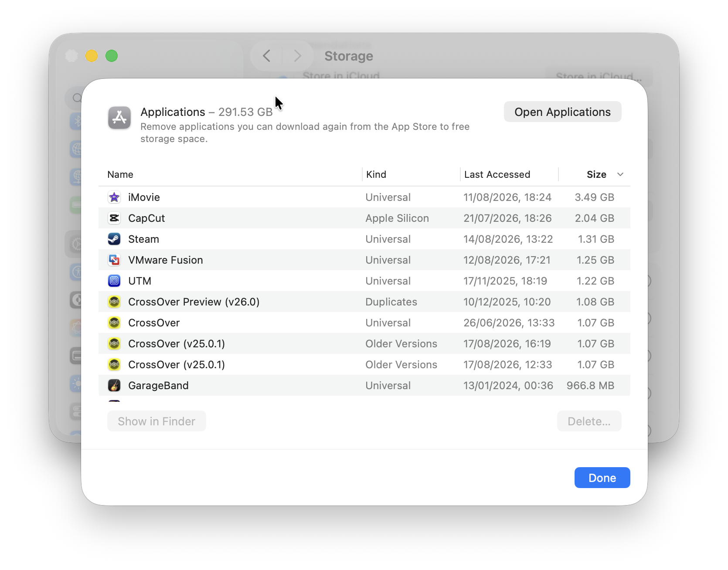The height and width of the screenshot is (570, 728).
Task: Select the VMware Fusion row name
Action: pos(166,260)
